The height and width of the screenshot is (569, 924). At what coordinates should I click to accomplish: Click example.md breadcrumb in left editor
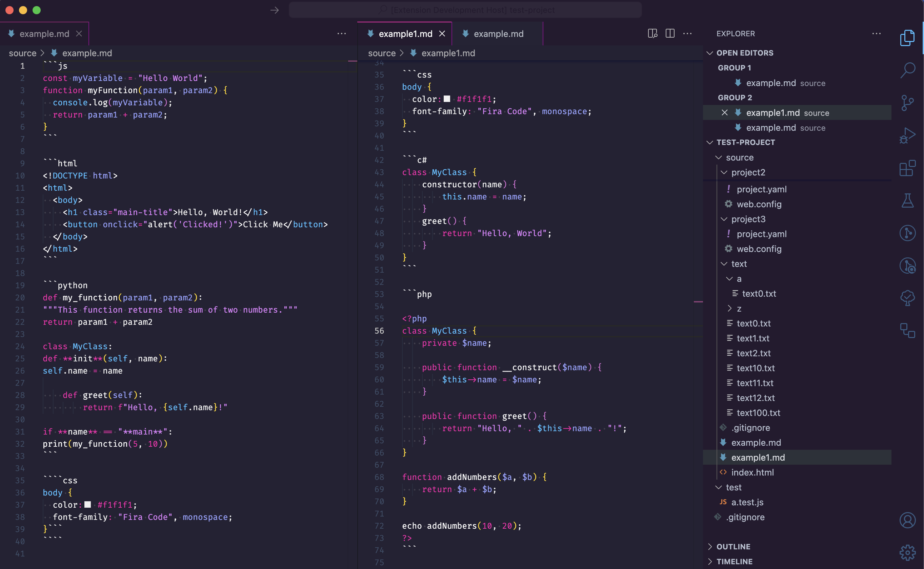tap(87, 53)
